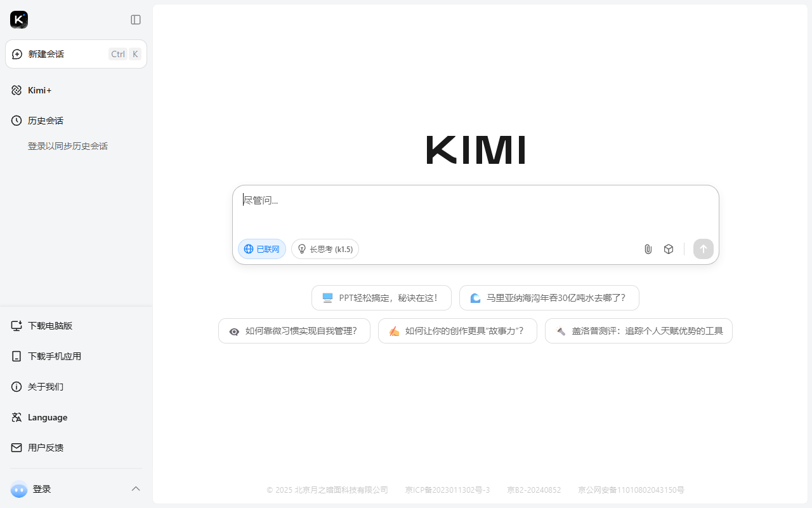This screenshot has height=508, width=812.
Task: Click the clock icon beside 历史会话
Action: pyautogui.click(x=16, y=121)
